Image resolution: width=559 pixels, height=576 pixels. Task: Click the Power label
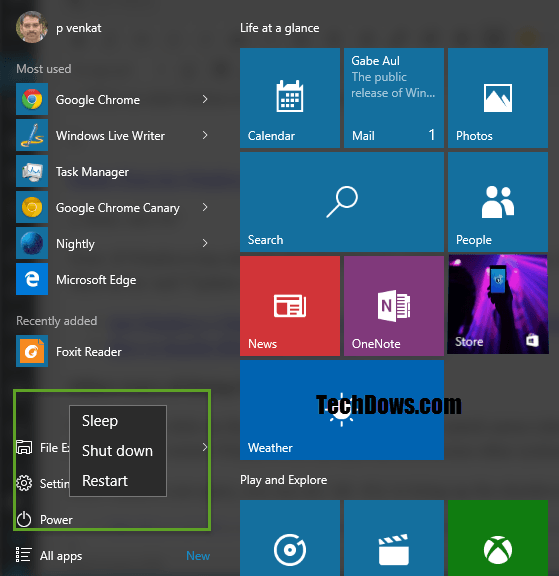pos(56,520)
